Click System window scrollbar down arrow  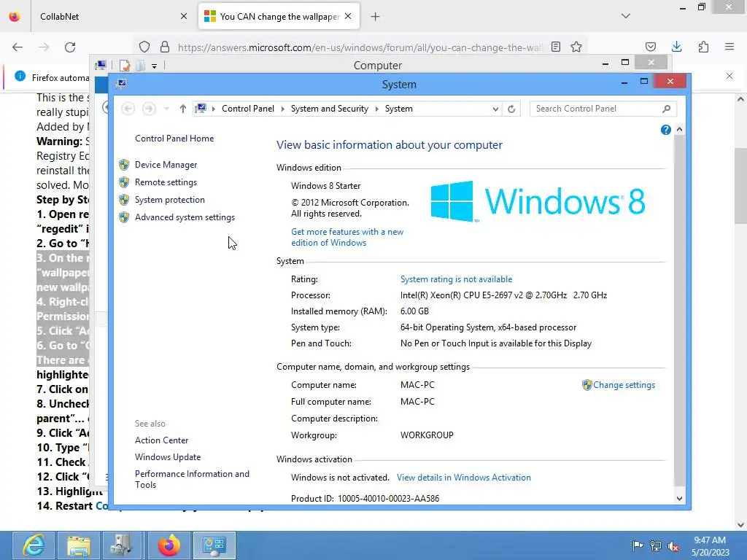point(679,499)
